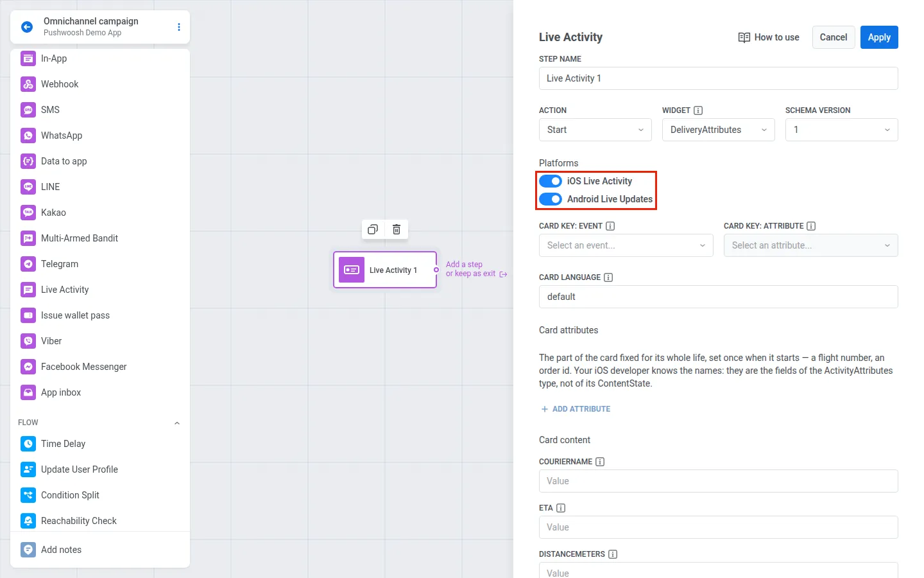924x578 pixels.
Task: Open the Select an attribute dropdown
Action: [811, 245]
